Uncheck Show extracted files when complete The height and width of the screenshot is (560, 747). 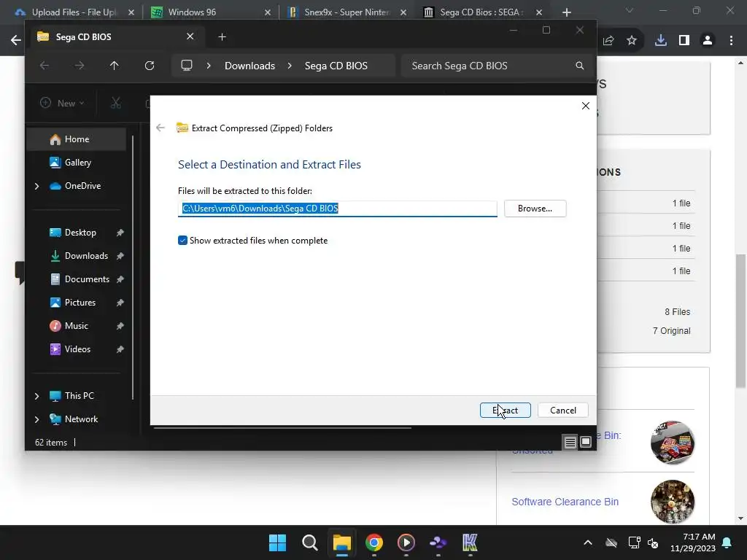tap(182, 241)
